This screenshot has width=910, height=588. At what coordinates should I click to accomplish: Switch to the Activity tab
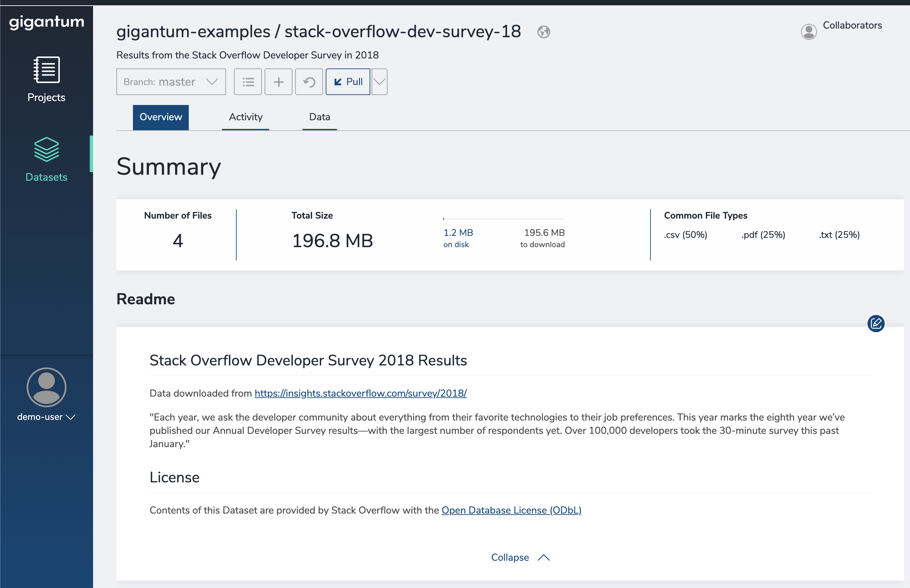coord(246,117)
